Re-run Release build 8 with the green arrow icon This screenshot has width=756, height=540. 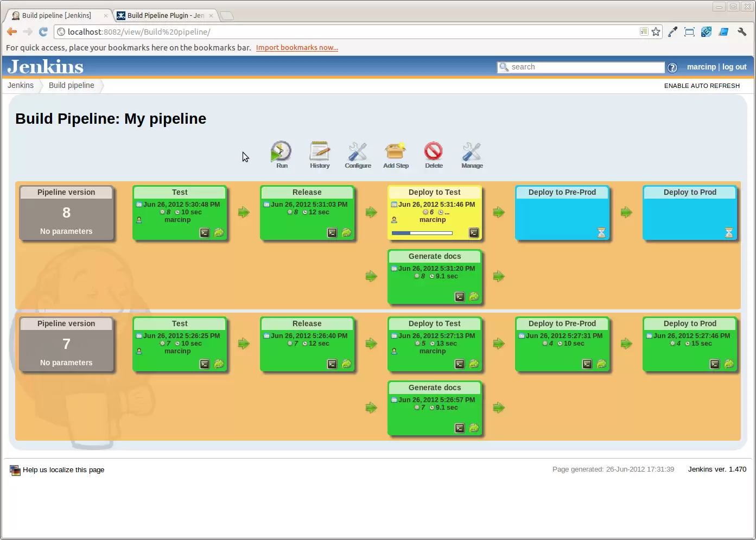[x=346, y=233]
